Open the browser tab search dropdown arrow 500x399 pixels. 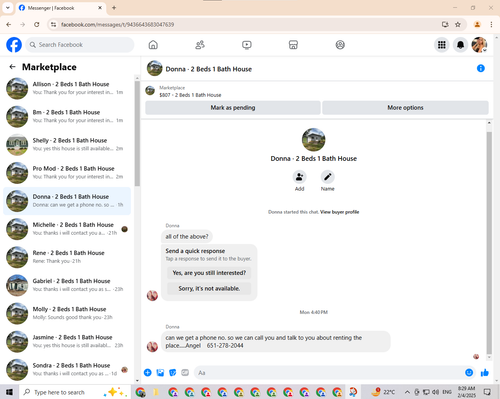[7, 8]
